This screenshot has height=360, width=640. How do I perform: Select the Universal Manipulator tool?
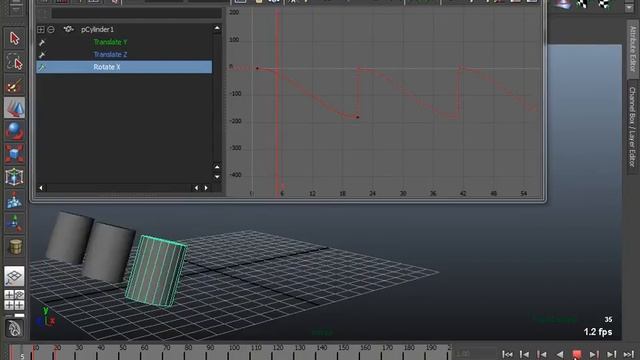(x=14, y=177)
